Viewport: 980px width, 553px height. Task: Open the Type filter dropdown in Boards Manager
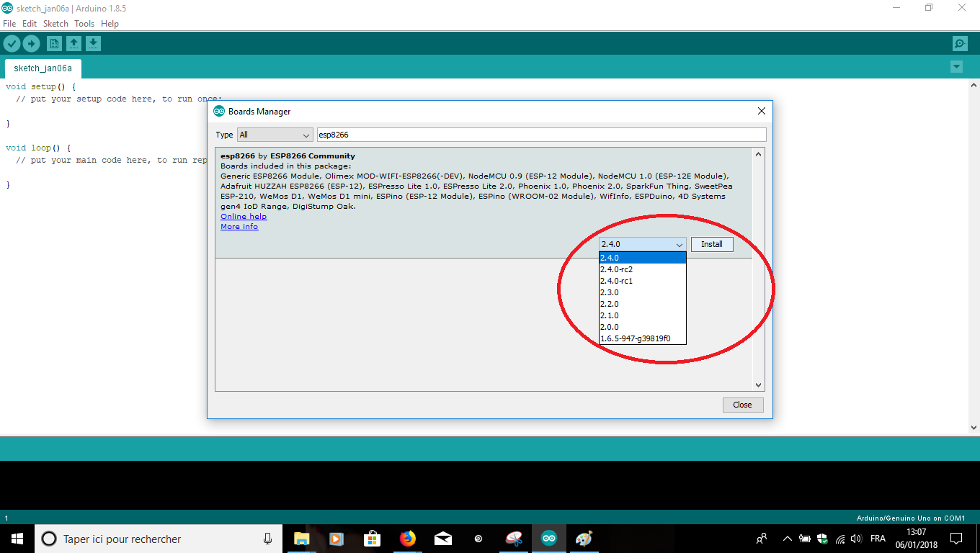(275, 135)
